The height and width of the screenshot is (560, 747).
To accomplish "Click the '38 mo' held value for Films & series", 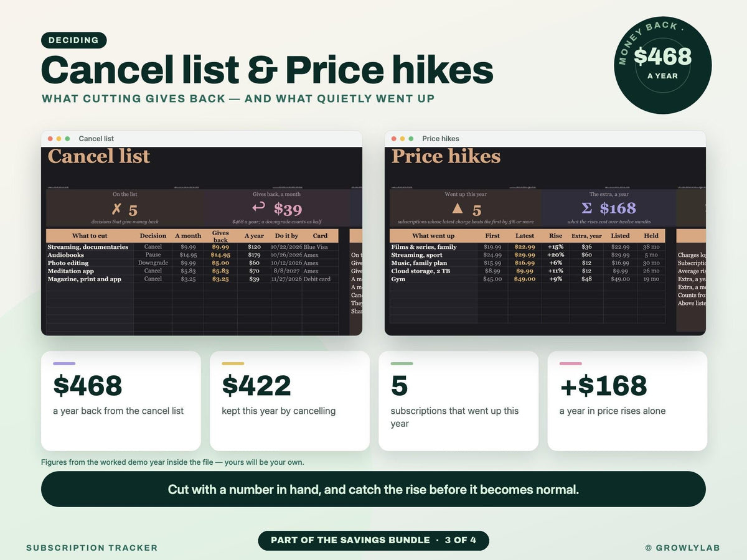I will [x=651, y=247].
